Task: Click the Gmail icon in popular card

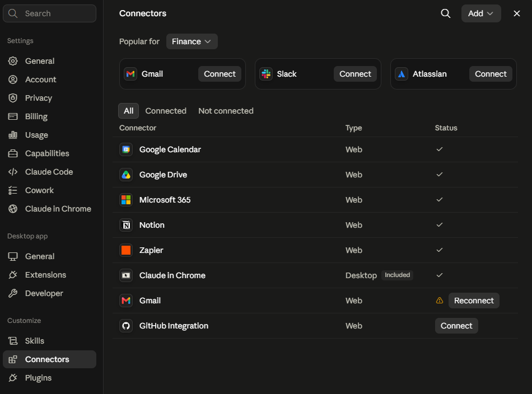Action: click(130, 74)
